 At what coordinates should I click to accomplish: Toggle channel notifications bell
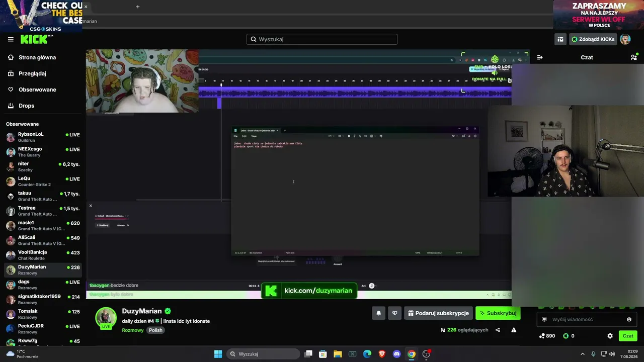pos(379,313)
